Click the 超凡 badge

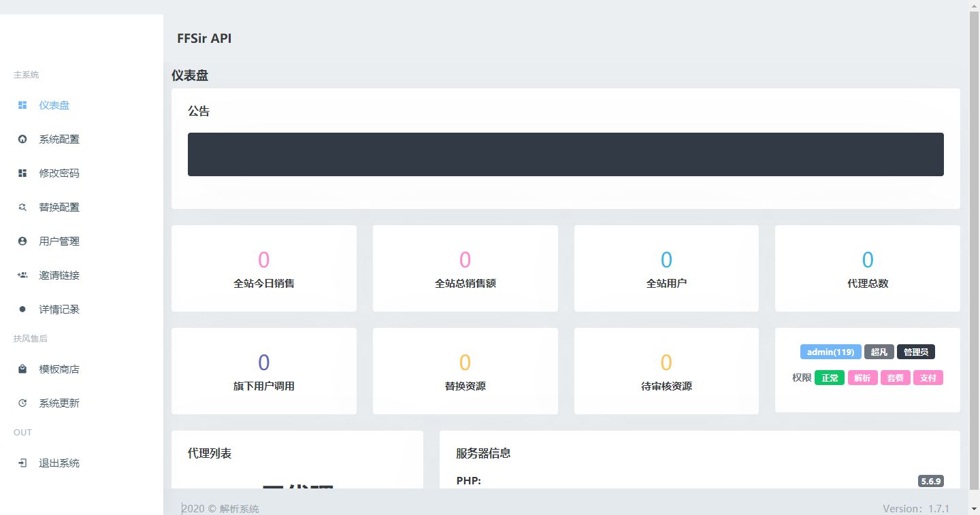point(879,352)
